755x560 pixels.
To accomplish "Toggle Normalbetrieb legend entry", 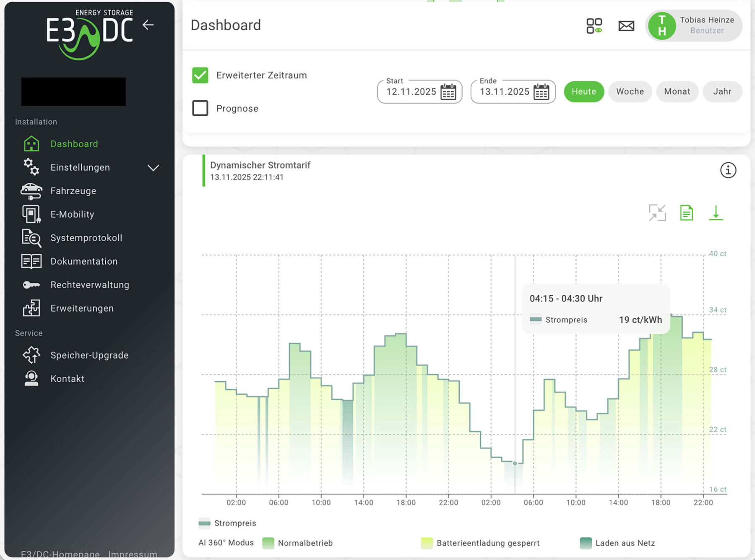I will pos(297,543).
